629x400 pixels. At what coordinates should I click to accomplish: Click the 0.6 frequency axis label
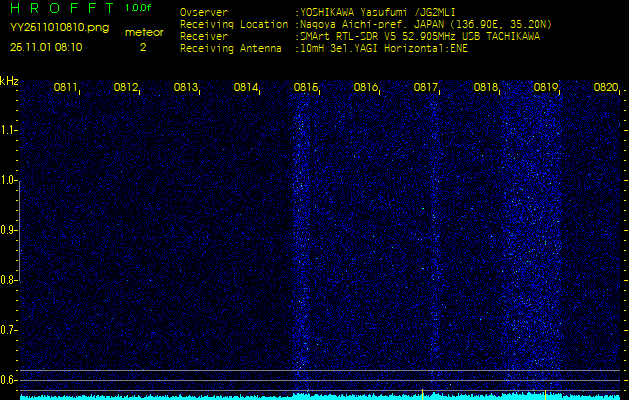coord(7,380)
